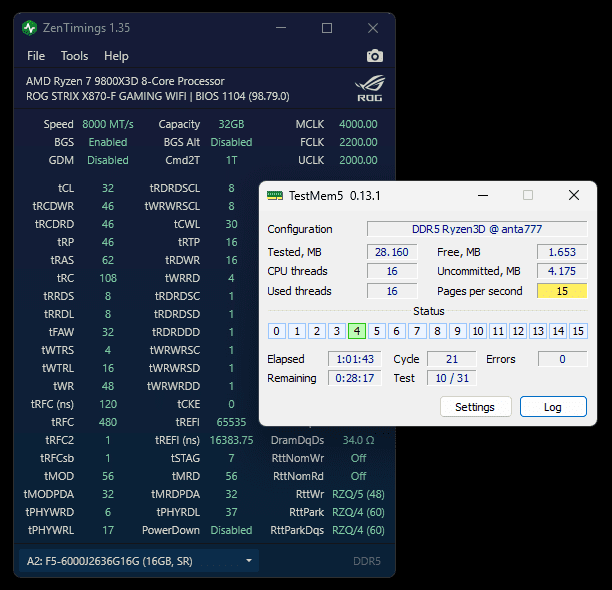612x590 pixels.
Task: Open the File menu in ZenTimings
Action: (36, 56)
